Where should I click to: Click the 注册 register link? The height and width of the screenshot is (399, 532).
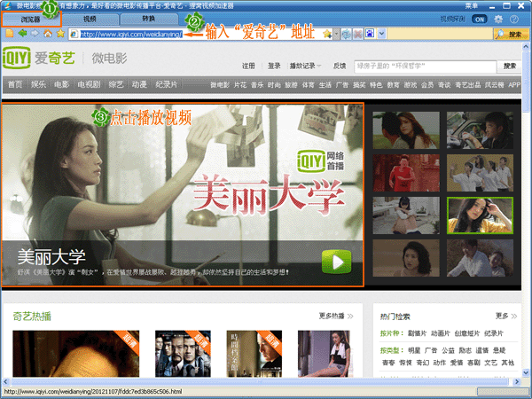point(248,66)
